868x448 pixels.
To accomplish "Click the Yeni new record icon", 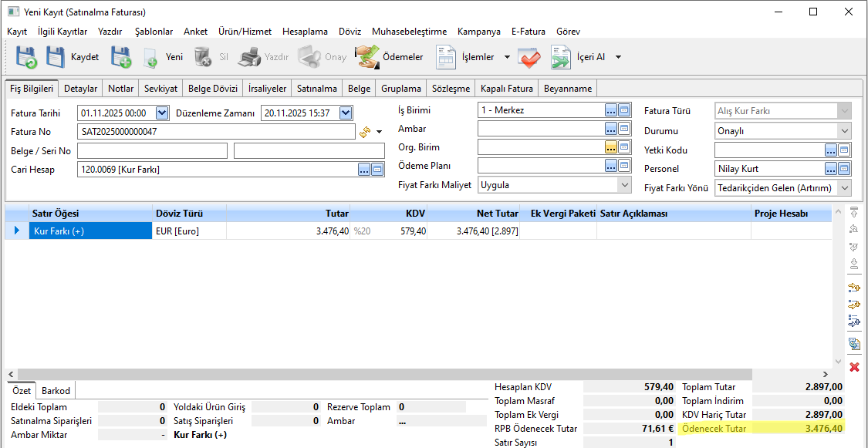I will 151,57.
